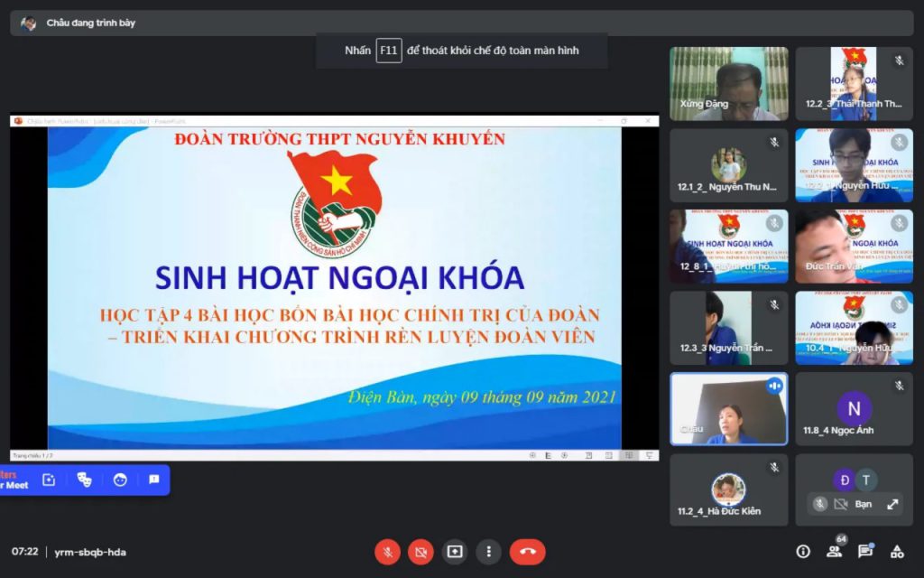Click the Filters for Meet logo
Image resolution: width=924 pixels, height=578 pixels.
(14, 480)
